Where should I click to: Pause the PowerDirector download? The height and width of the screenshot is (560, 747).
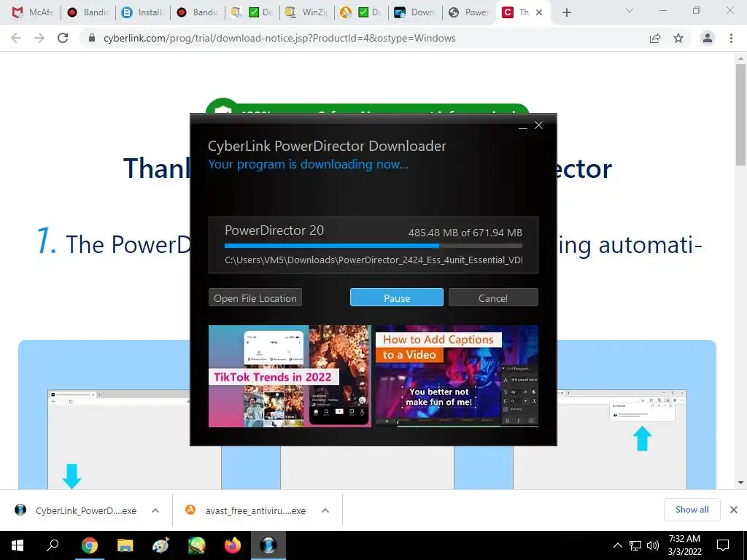coord(396,297)
